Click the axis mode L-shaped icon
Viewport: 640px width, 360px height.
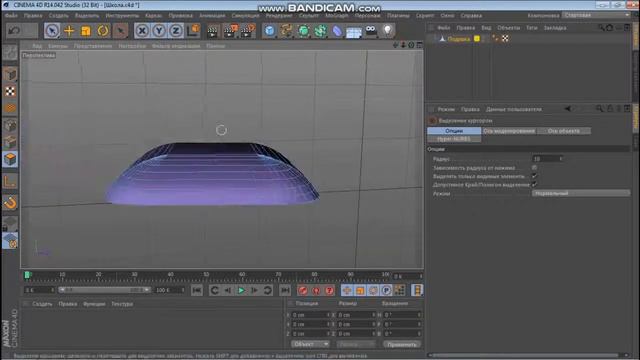pyautogui.click(x=10, y=181)
